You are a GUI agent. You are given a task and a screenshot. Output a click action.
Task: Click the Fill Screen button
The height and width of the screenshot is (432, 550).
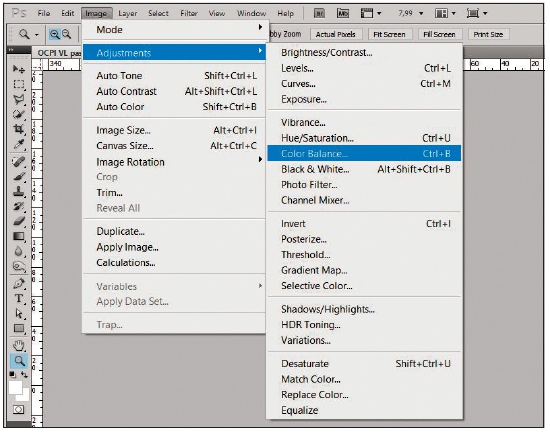point(439,34)
